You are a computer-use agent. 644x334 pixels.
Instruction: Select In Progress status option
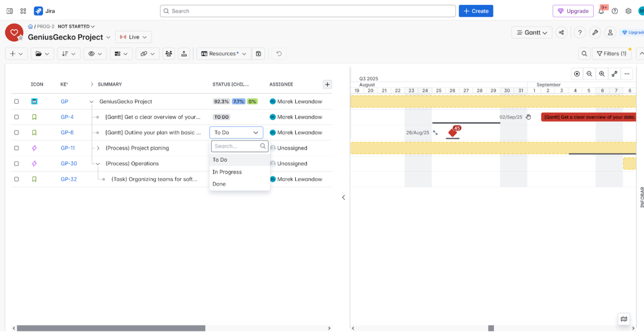coord(227,172)
